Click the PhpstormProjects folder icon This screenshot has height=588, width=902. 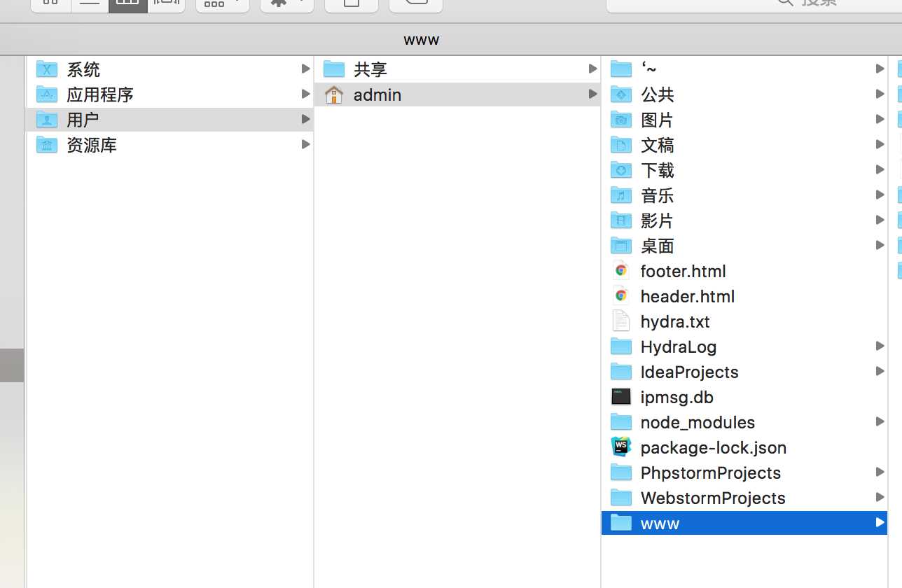pyautogui.click(x=621, y=472)
